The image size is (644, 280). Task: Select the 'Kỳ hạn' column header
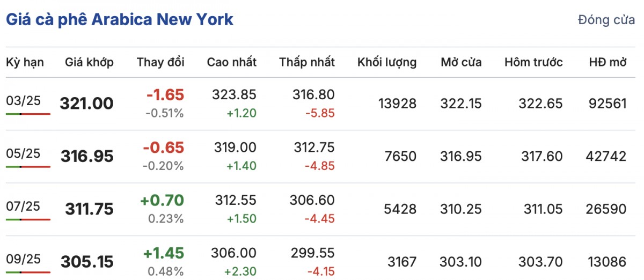click(25, 62)
